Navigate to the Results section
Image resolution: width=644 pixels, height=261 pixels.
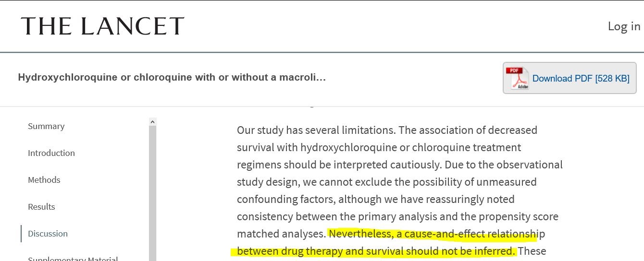click(x=41, y=207)
